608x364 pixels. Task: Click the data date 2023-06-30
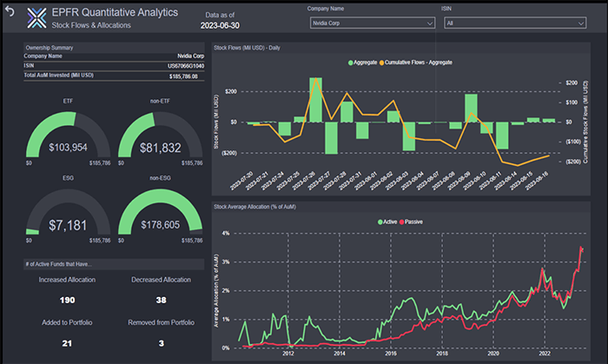pyautogui.click(x=220, y=25)
